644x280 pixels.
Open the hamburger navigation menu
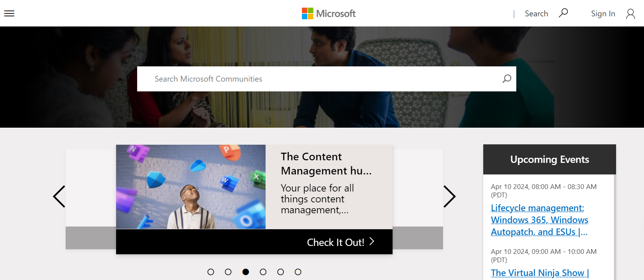point(9,13)
